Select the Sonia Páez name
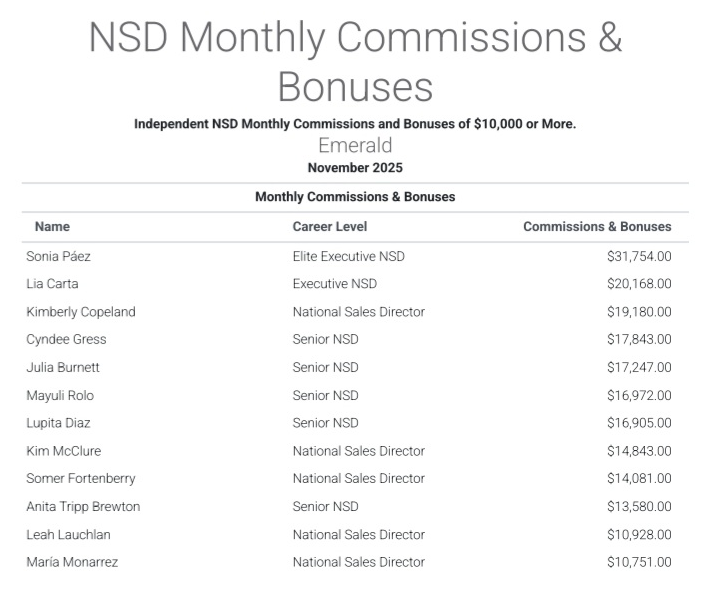Viewport: 703px width, 590px height. click(x=58, y=256)
